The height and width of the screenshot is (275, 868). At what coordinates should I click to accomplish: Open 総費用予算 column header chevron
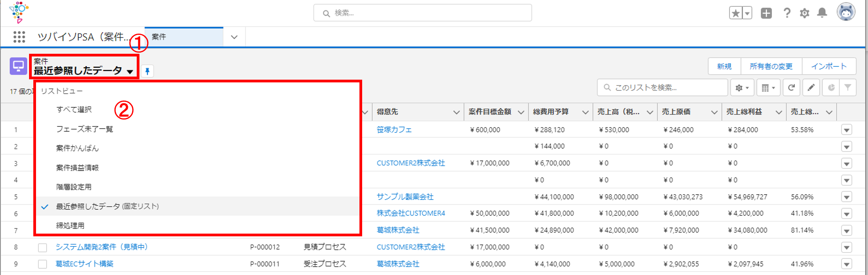585,112
